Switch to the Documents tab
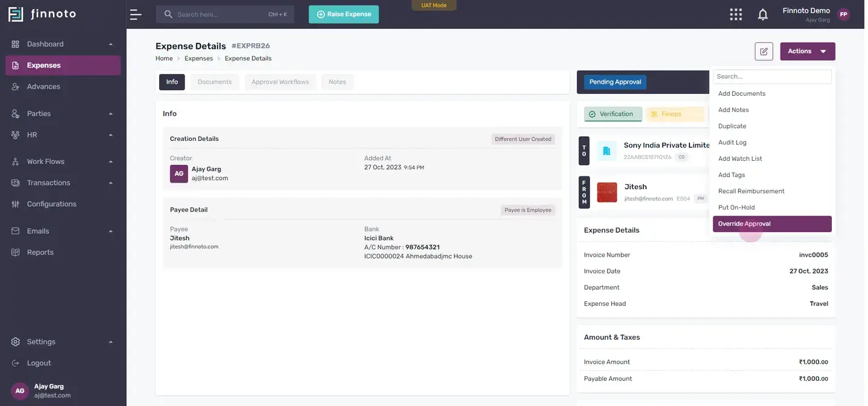 point(215,82)
